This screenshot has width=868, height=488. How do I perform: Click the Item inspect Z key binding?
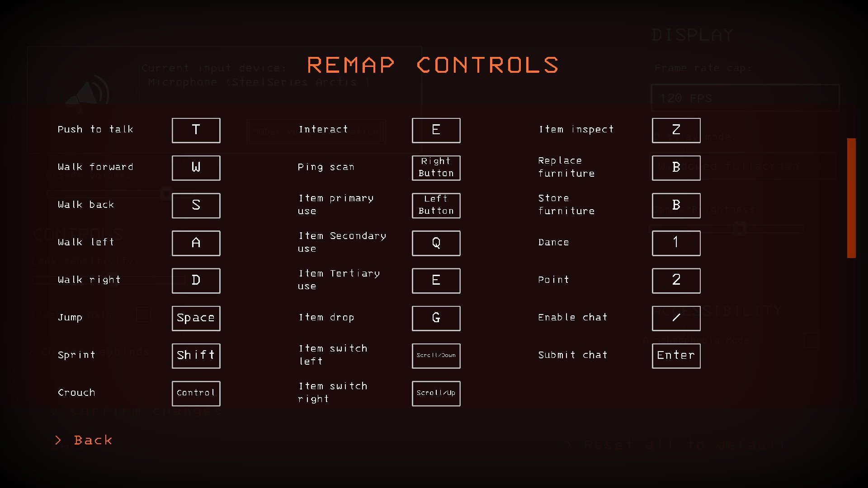tap(676, 130)
